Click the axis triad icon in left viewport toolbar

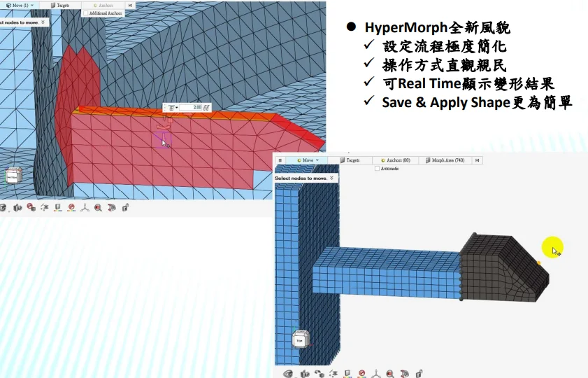coord(84,208)
